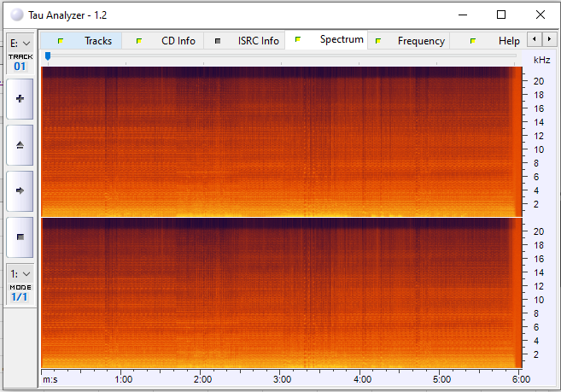Screen dimensions: 561x392
Task: Switch to the Tracks tab
Action: tap(97, 41)
